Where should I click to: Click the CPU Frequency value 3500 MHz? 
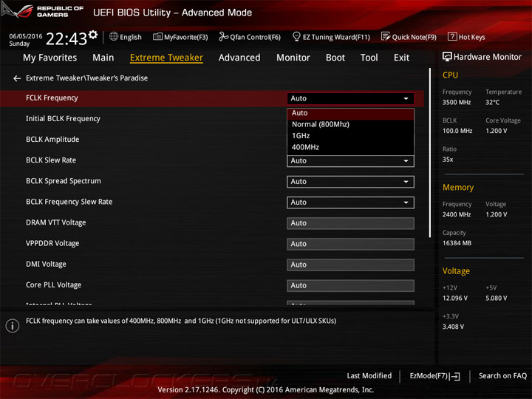click(457, 103)
